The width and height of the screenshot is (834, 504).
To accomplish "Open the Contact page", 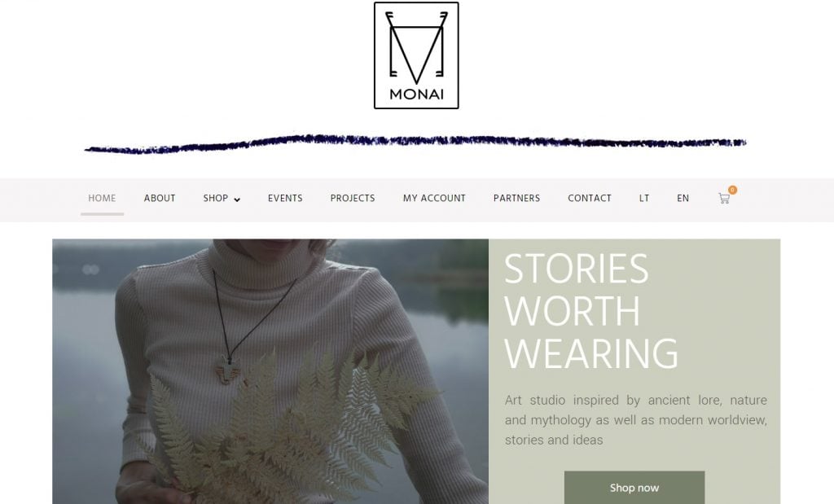I will point(590,199).
